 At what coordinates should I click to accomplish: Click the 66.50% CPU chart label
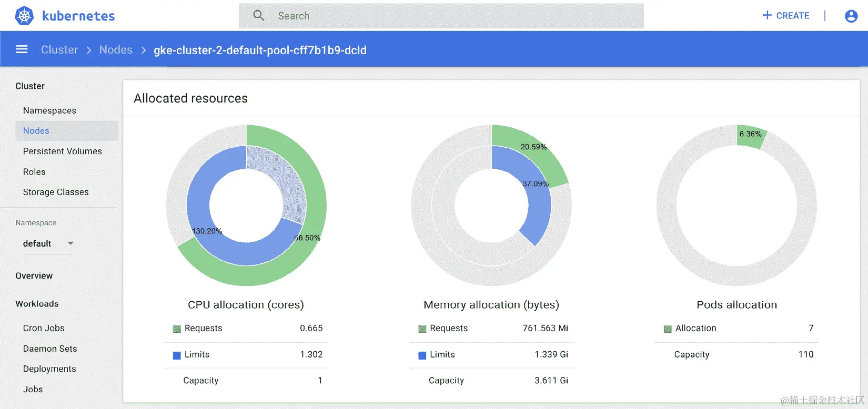pyautogui.click(x=307, y=238)
